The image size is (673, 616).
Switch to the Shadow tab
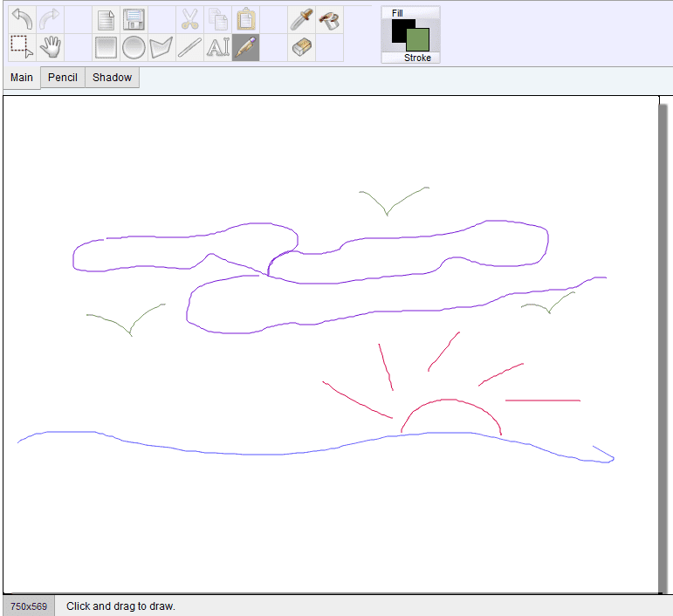(x=112, y=78)
